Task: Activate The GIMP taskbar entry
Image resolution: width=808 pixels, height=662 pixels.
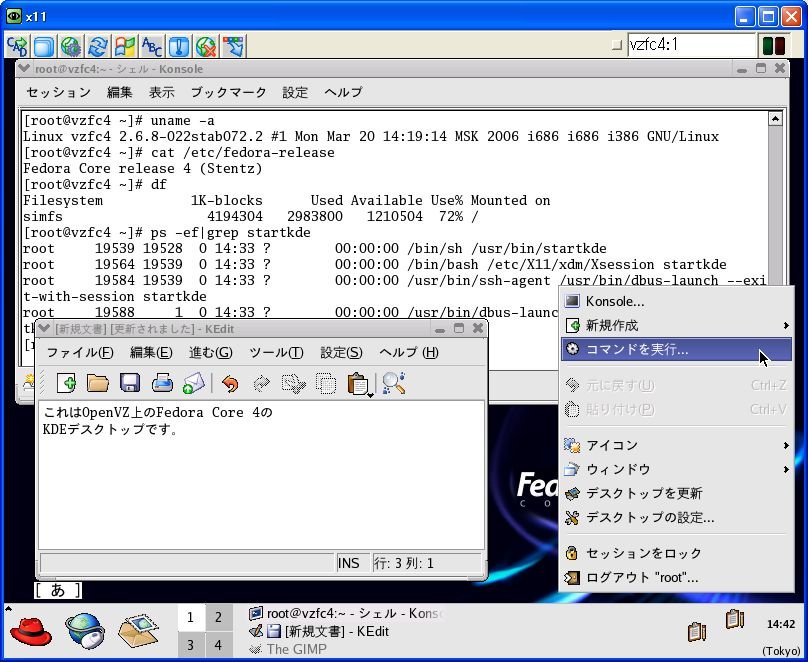Action: coord(287,649)
